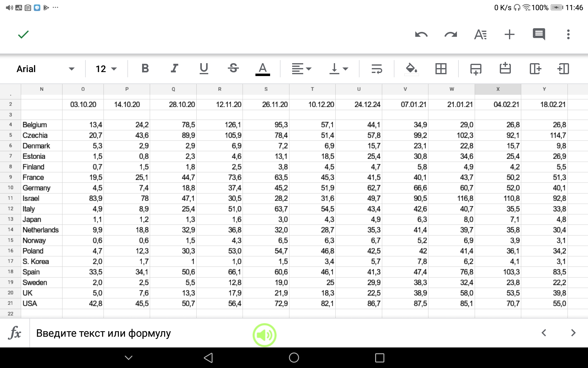Redo the last undone action
The width and height of the screenshot is (588, 368).
click(x=450, y=34)
